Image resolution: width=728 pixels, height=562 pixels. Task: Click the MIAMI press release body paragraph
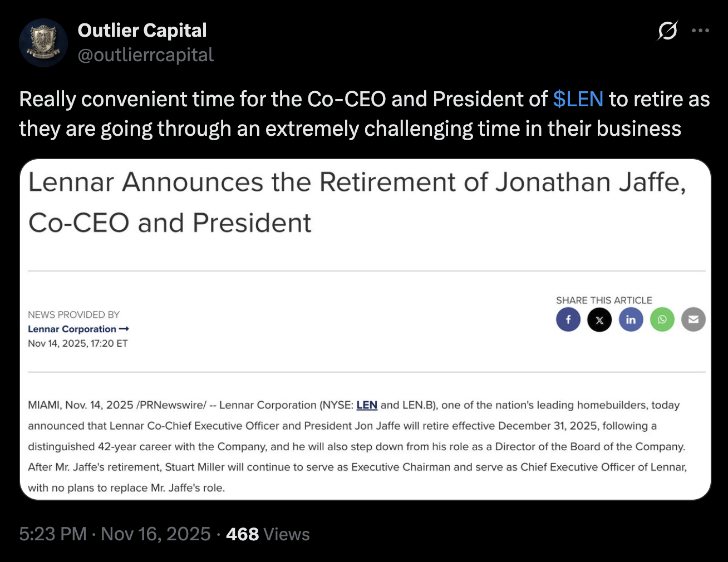pos(357,446)
